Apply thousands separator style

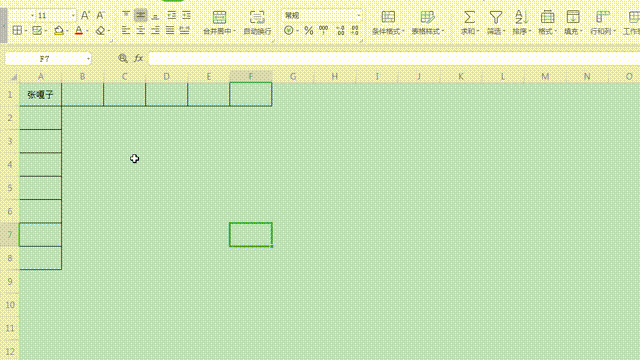click(x=324, y=30)
